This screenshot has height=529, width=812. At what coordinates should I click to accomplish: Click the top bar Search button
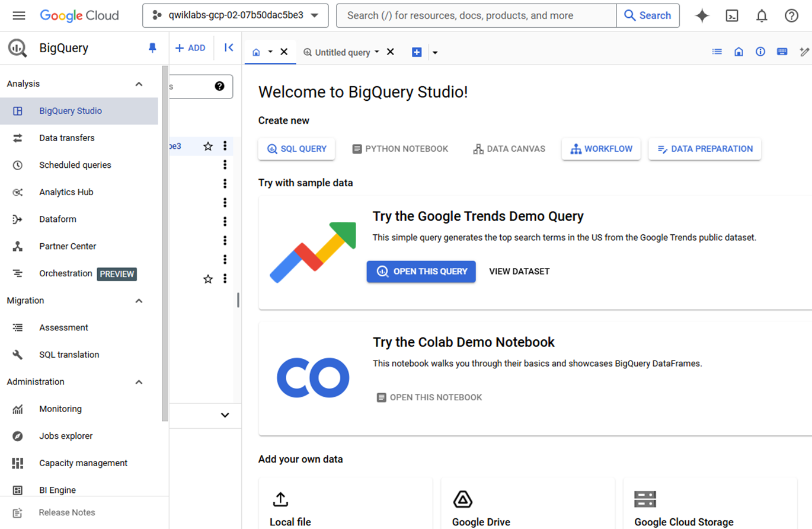point(648,15)
